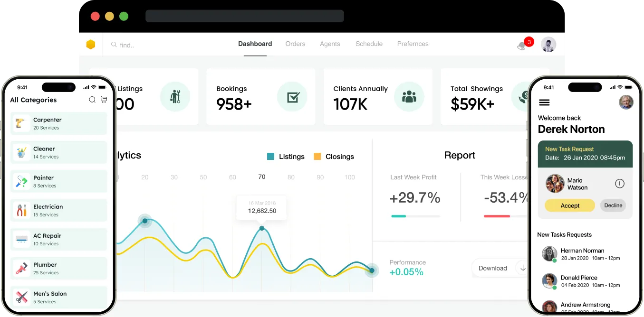Click the Clients Annually people icon
This screenshot has height=317, width=644.
coord(409,97)
